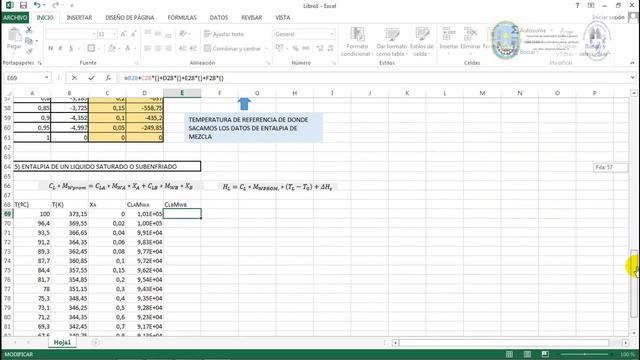This screenshot has height=360, width=640.
Task: Open Dar formato como tabla
Action: tap(392, 42)
